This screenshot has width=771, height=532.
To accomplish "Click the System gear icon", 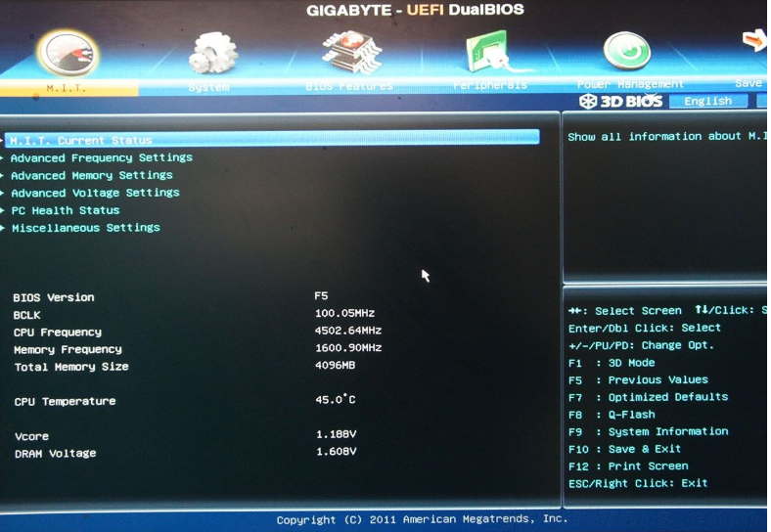I will tap(211, 52).
